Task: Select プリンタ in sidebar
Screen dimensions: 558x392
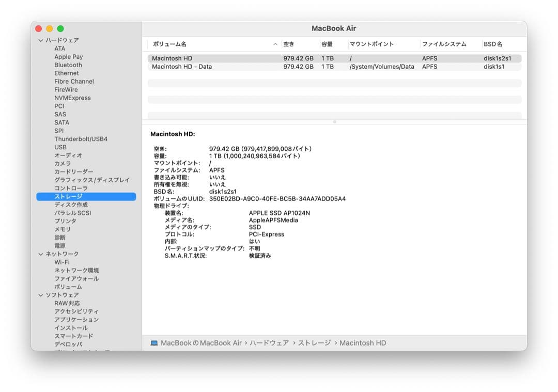Action: point(65,221)
